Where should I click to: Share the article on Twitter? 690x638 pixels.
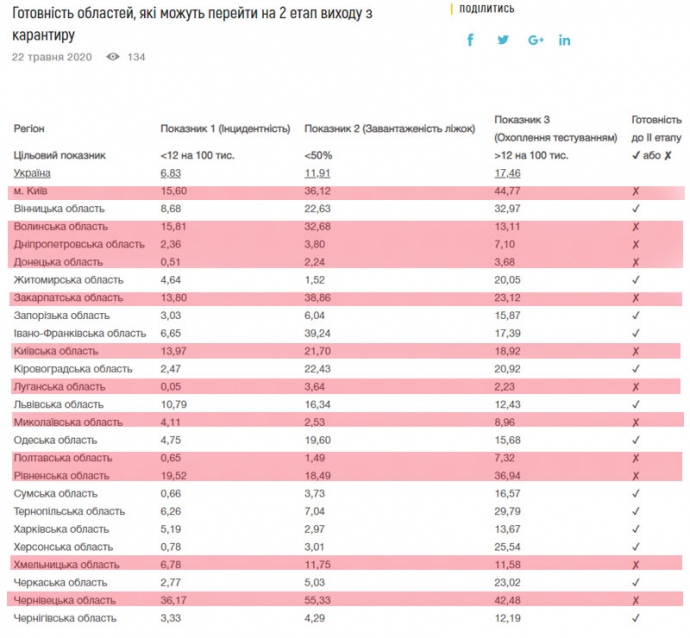coord(503,40)
